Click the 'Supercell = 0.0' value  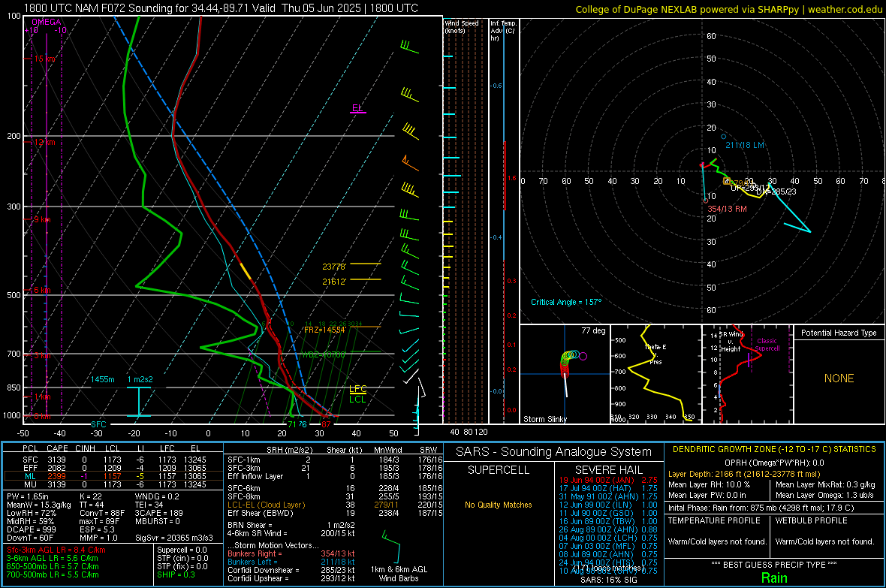click(182, 550)
